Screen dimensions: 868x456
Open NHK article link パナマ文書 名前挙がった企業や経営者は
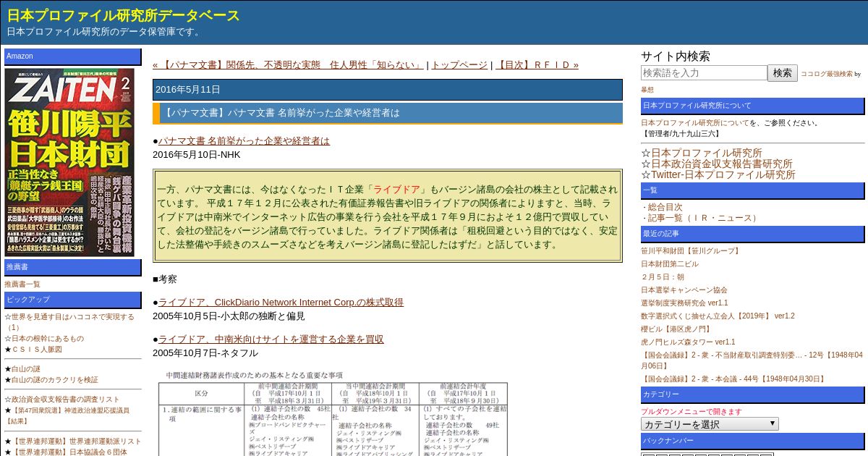click(244, 140)
